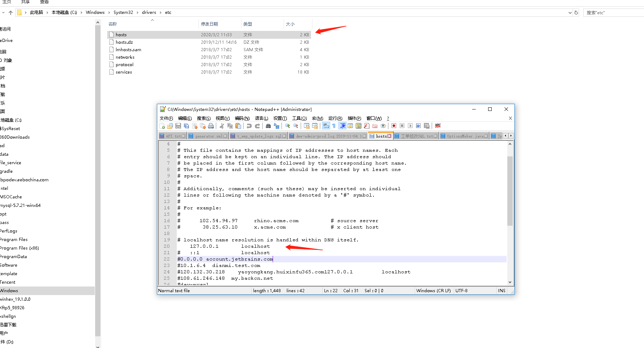Image resolution: width=644 pixels, height=348 pixels.
Task: Redo the last undone edit
Action: click(x=257, y=126)
